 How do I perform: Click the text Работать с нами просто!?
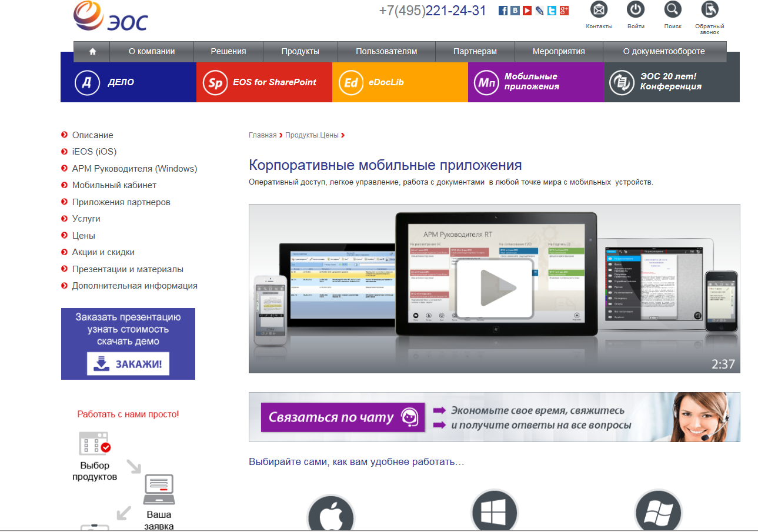[x=128, y=414]
